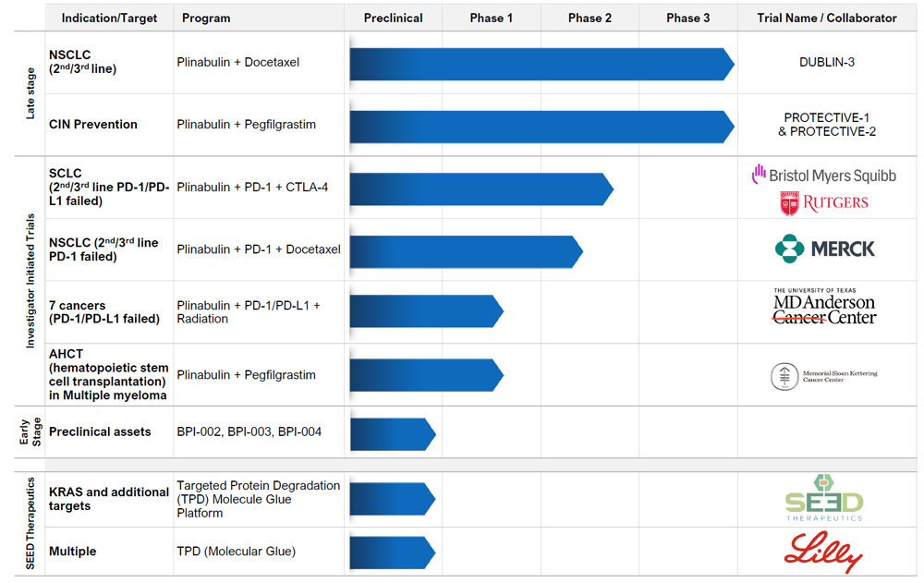Image resolution: width=924 pixels, height=583 pixels.
Task: Select the Phase 1 column header
Action: (491, 18)
